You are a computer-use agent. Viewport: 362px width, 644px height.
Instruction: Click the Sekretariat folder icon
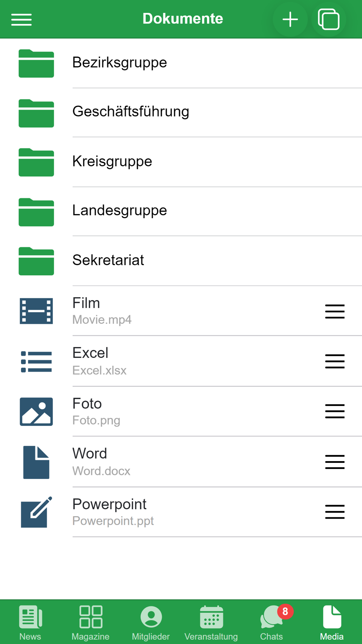[36, 261]
